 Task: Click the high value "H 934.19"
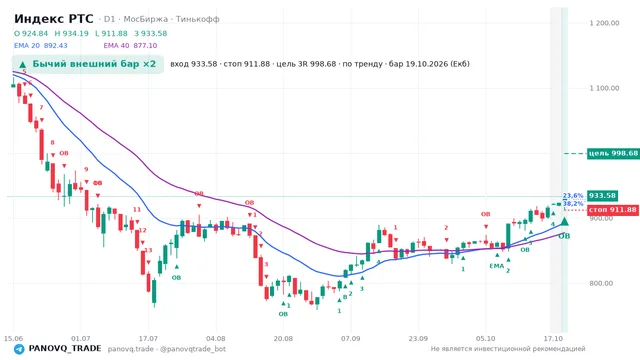(71, 33)
